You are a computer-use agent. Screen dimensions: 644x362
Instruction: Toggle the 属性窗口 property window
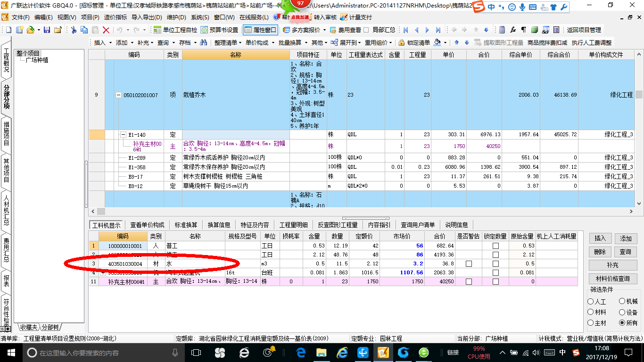click(x=260, y=30)
